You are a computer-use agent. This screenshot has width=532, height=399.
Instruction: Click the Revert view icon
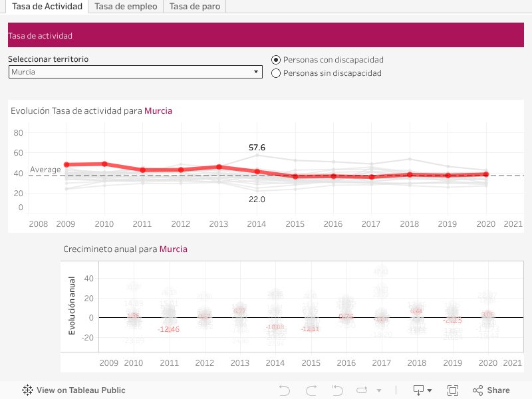tap(337, 390)
